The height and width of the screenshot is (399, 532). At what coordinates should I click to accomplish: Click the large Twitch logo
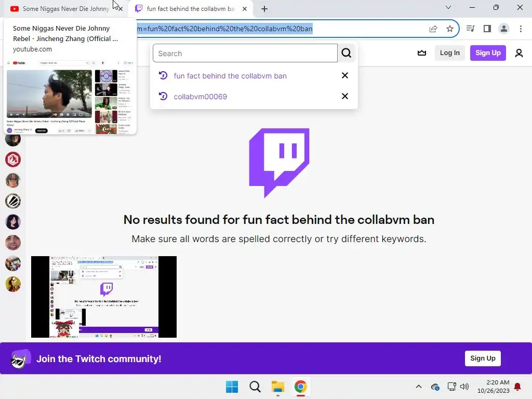click(x=279, y=163)
